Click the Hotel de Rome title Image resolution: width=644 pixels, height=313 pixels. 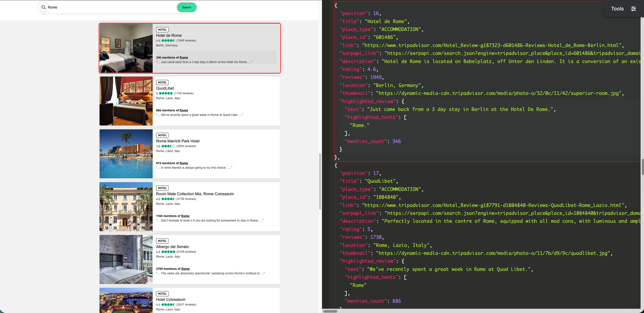click(169, 35)
